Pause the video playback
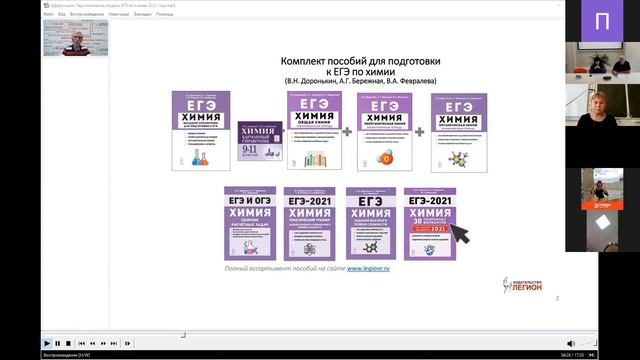 coord(58,343)
